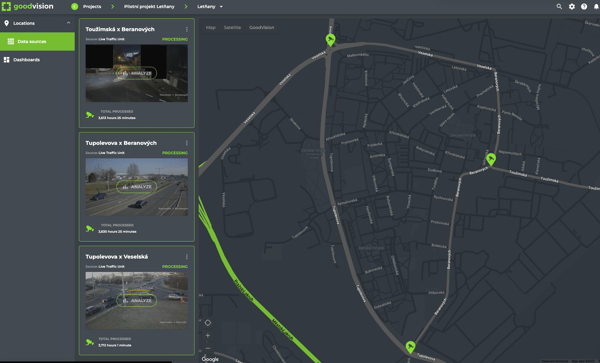Click camera icon in Toužimská x Beranových card
Viewport: 600px width, 363px height.
(90, 115)
